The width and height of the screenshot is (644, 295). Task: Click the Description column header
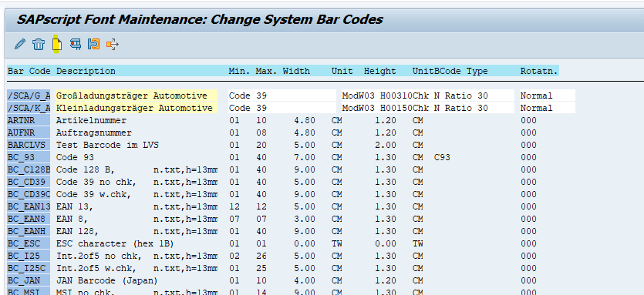tap(86, 71)
